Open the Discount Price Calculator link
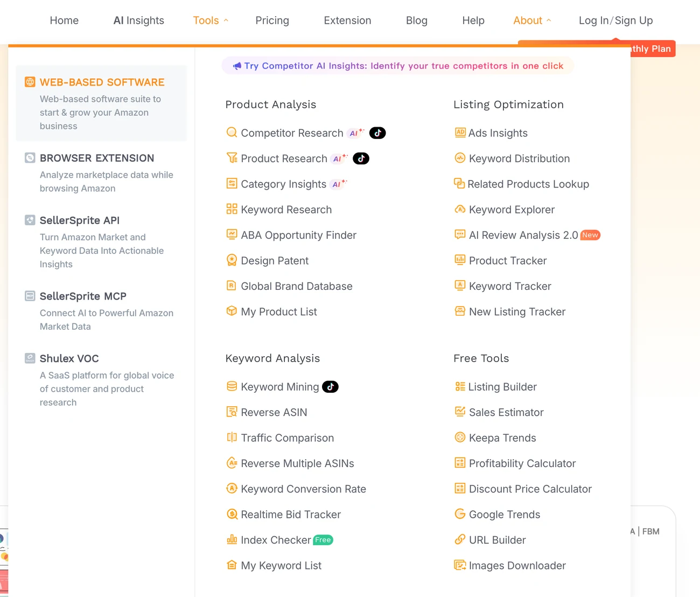This screenshot has width=700, height=597. tap(530, 489)
